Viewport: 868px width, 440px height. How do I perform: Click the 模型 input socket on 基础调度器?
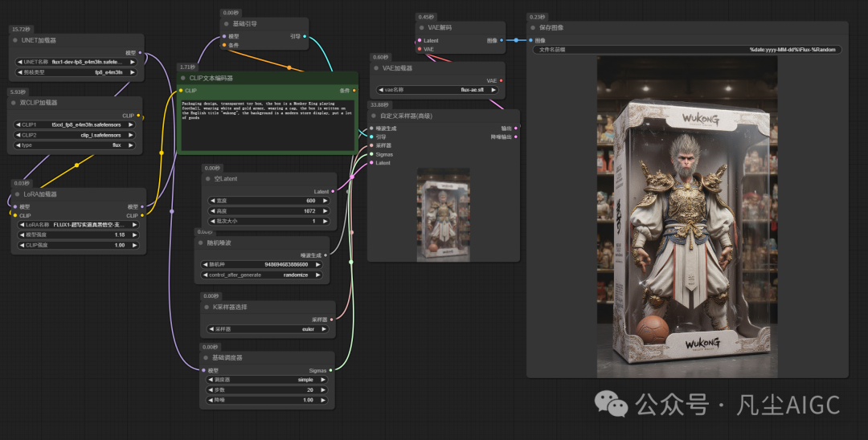point(203,370)
